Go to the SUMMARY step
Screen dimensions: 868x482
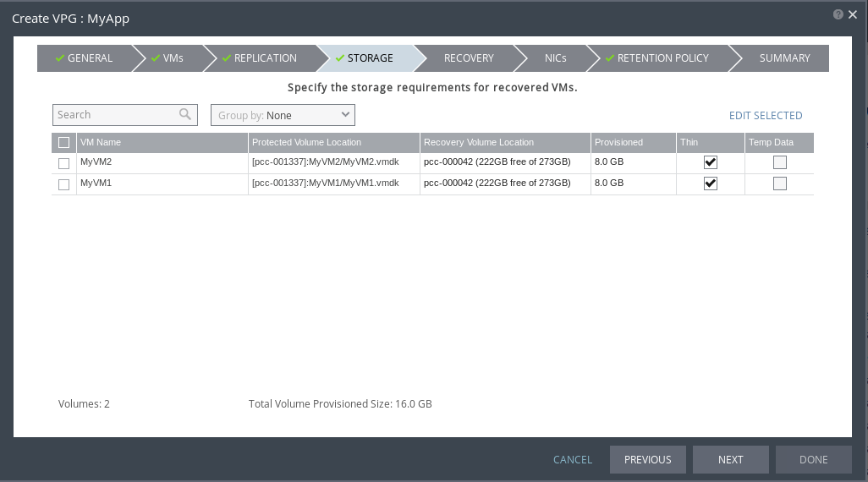click(x=784, y=58)
